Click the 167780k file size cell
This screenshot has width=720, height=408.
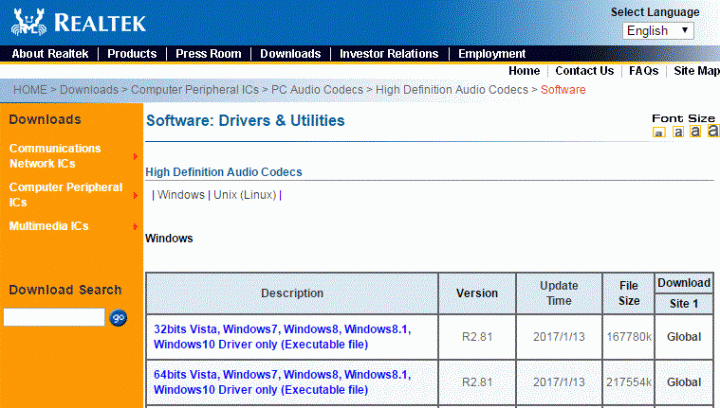(x=629, y=337)
